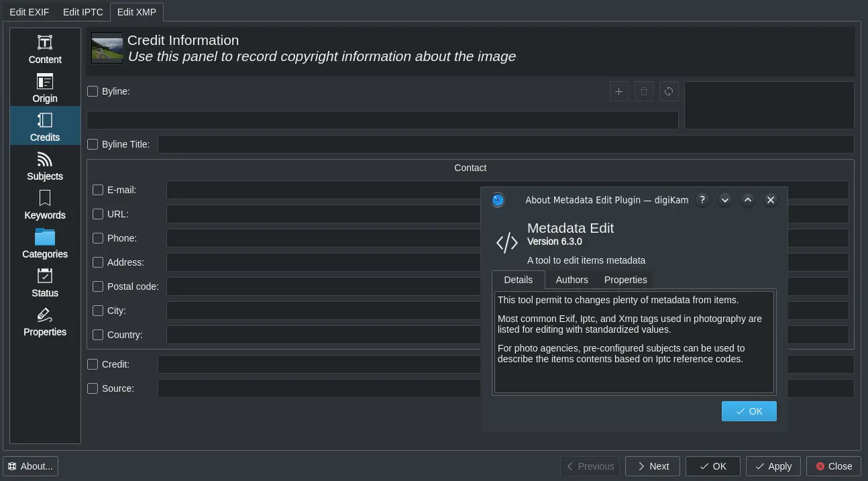Open the Content panel in the sidebar
The width and height of the screenshot is (868, 481).
(x=44, y=49)
